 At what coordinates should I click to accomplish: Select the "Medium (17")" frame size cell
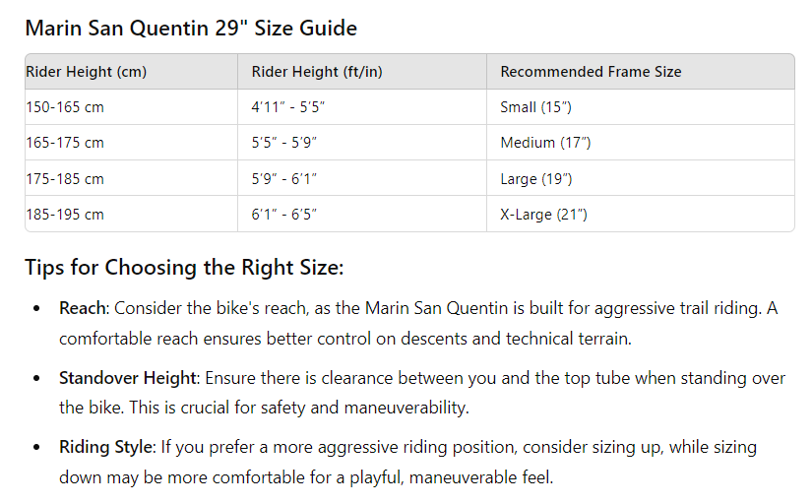click(x=545, y=143)
